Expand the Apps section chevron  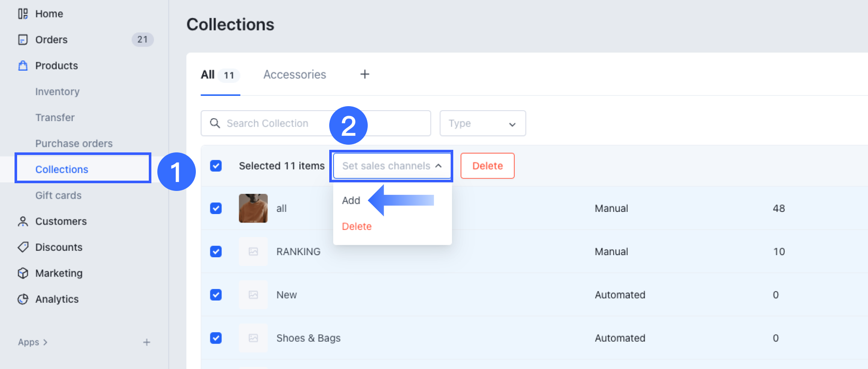tap(45, 342)
